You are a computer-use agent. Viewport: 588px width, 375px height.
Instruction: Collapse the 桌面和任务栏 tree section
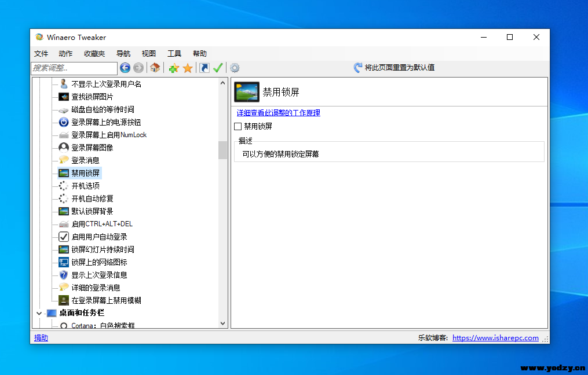point(39,313)
